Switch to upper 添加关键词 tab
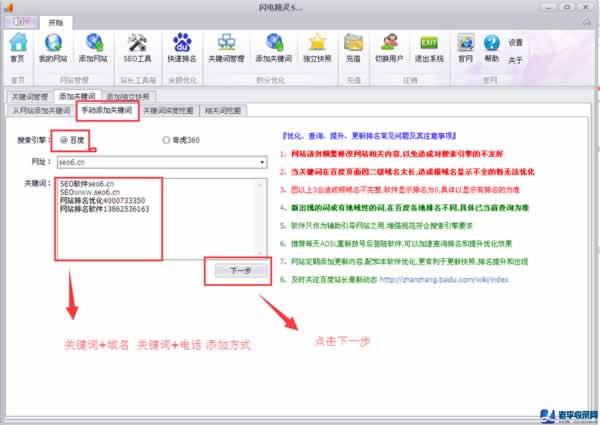Image resolution: width=600 pixels, height=425 pixels. coord(77,96)
